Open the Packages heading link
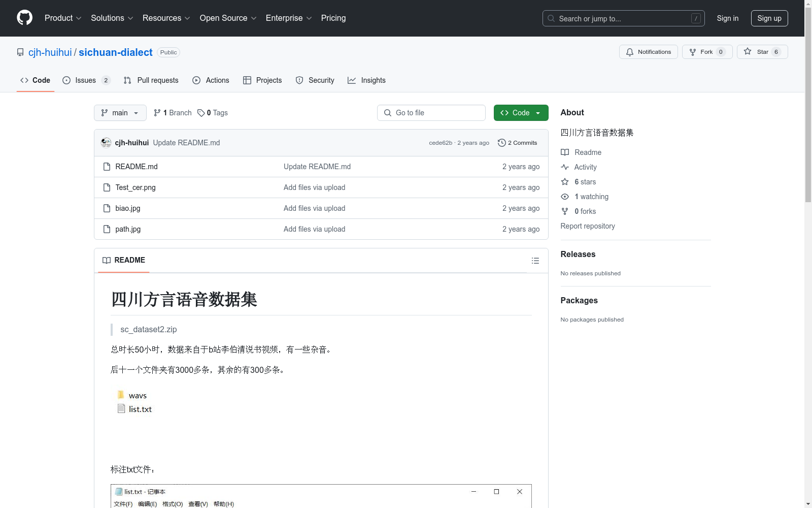The width and height of the screenshot is (812, 508). [579, 300]
